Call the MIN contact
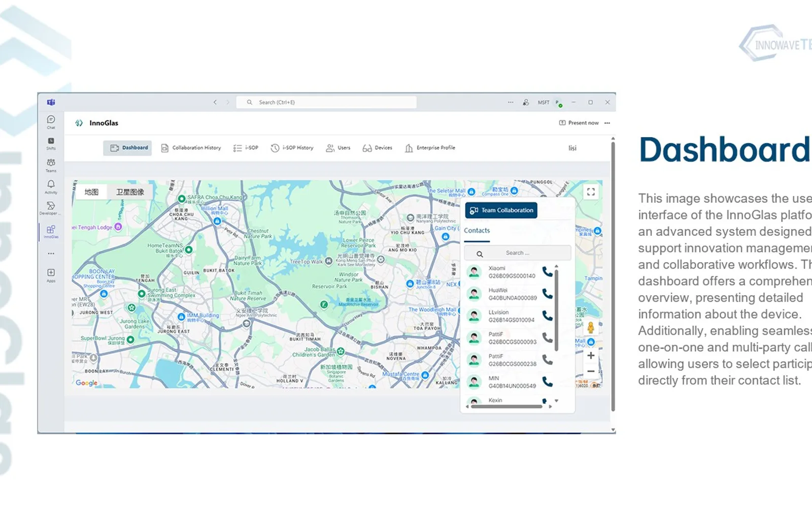This screenshot has width=812, height=508. pos(547,382)
